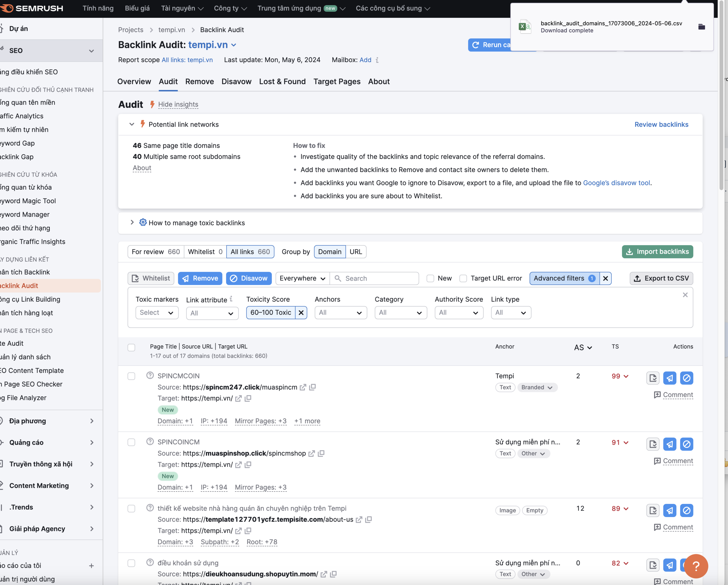Open the Link attribute dropdown
Viewport: 728px width, 585px height.
212,313
